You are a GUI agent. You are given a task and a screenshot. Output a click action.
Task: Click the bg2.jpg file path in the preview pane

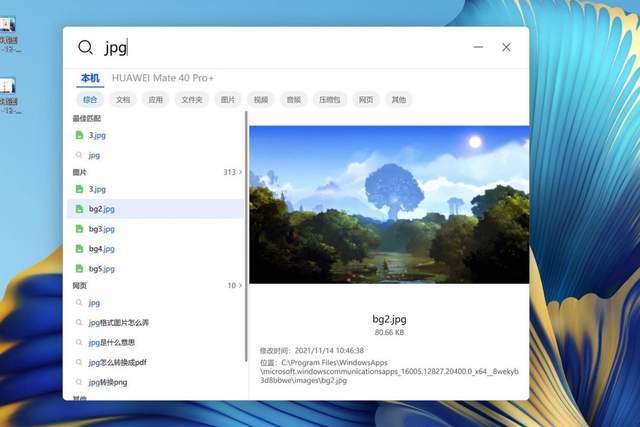point(389,371)
